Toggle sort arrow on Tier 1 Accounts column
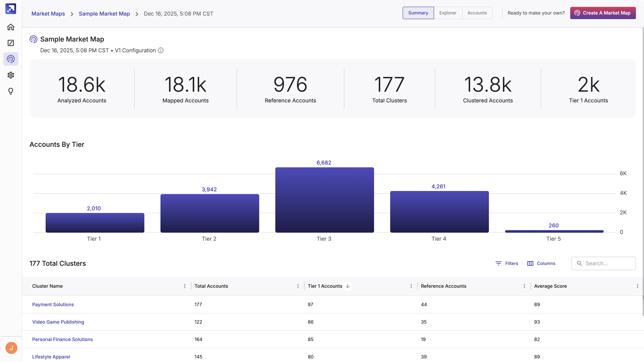 tap(347, 286)
